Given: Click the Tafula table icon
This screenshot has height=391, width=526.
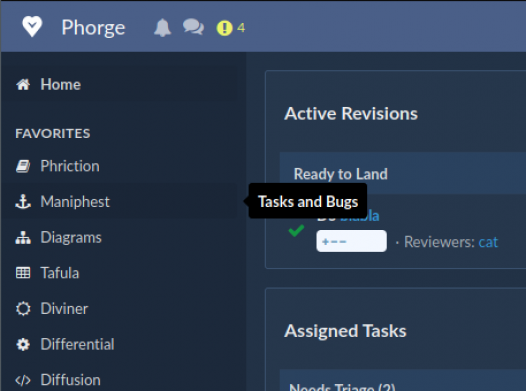Looking at the screenshot, I should pos(23,273).
